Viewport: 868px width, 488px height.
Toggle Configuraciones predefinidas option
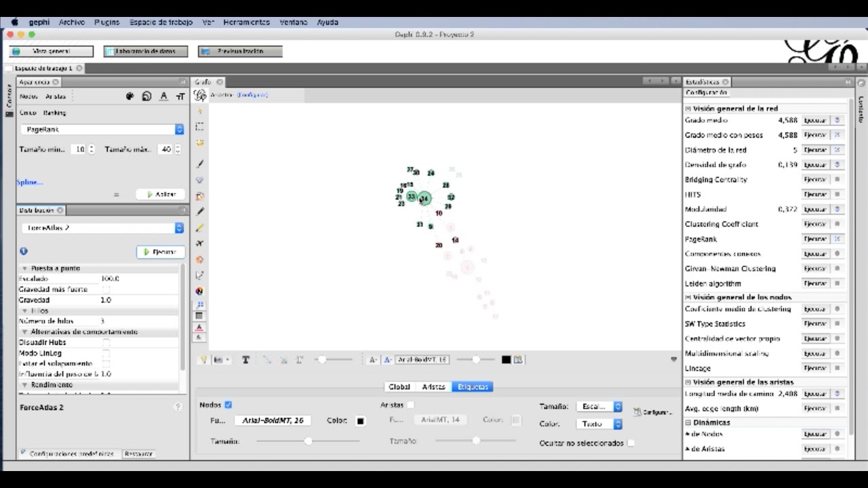click(x=68, y=453)
